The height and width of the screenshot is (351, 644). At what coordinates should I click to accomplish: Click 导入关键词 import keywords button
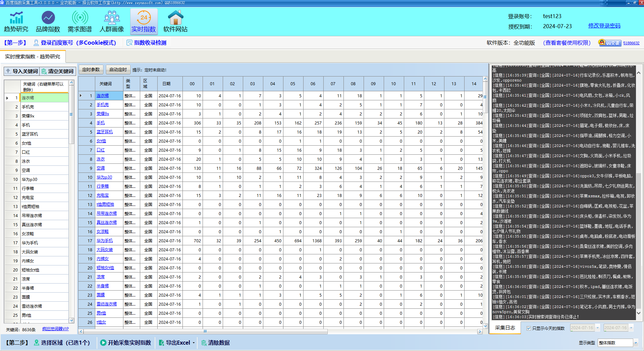(22, 71)
